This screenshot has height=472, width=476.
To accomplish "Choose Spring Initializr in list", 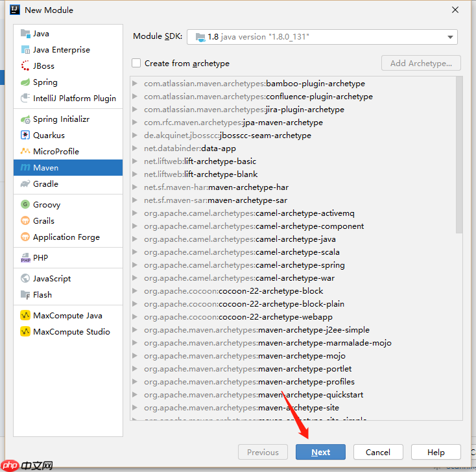I will click(68, 119).
